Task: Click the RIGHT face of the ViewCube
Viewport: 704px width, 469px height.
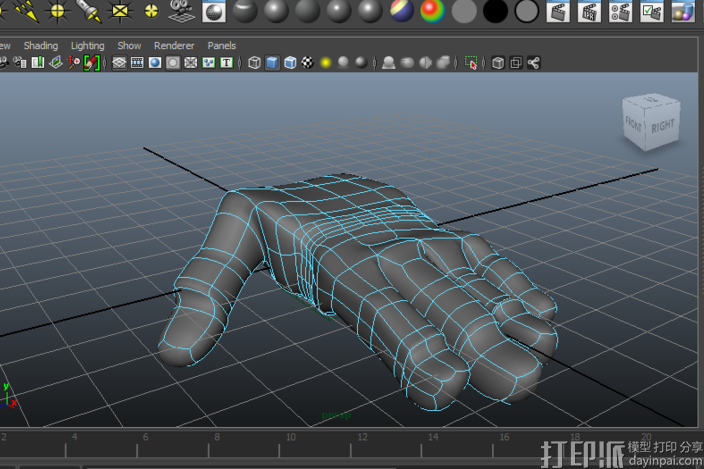Action: pyautogui.click(x=663, y=126)
